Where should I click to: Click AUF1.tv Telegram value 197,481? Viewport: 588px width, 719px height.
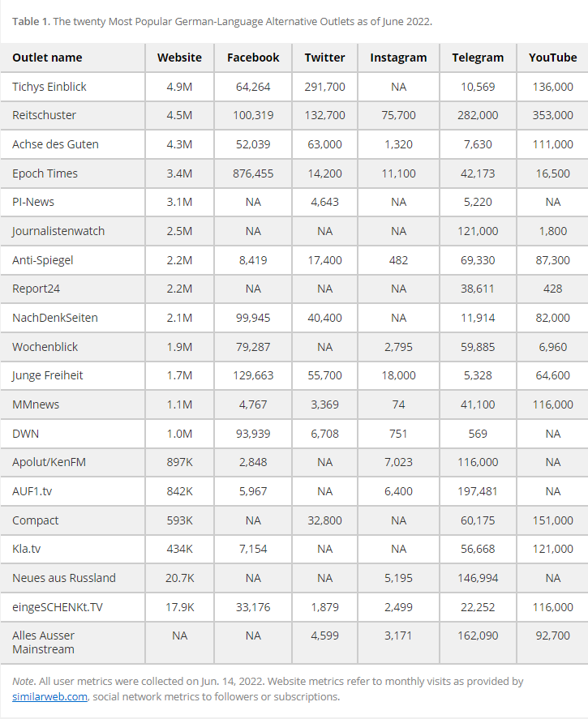pyautogui.click(x=478, y=491)
